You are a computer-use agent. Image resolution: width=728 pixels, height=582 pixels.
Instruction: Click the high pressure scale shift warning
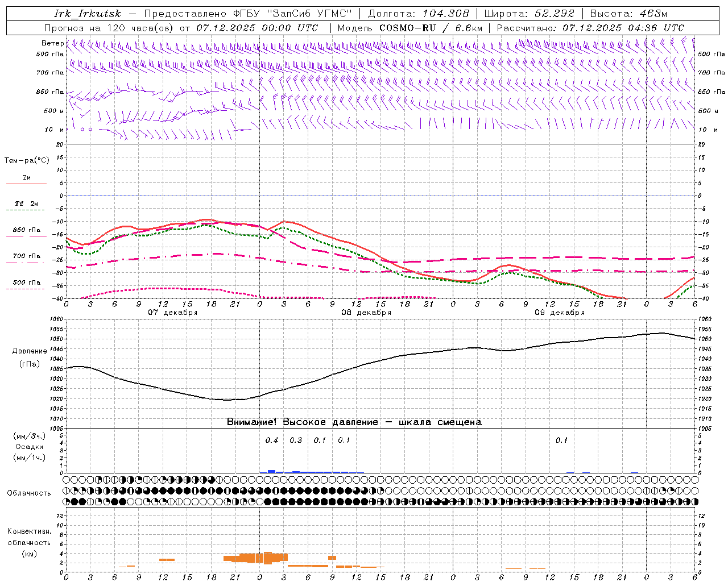pyautogui.click(x=354, y=422)
